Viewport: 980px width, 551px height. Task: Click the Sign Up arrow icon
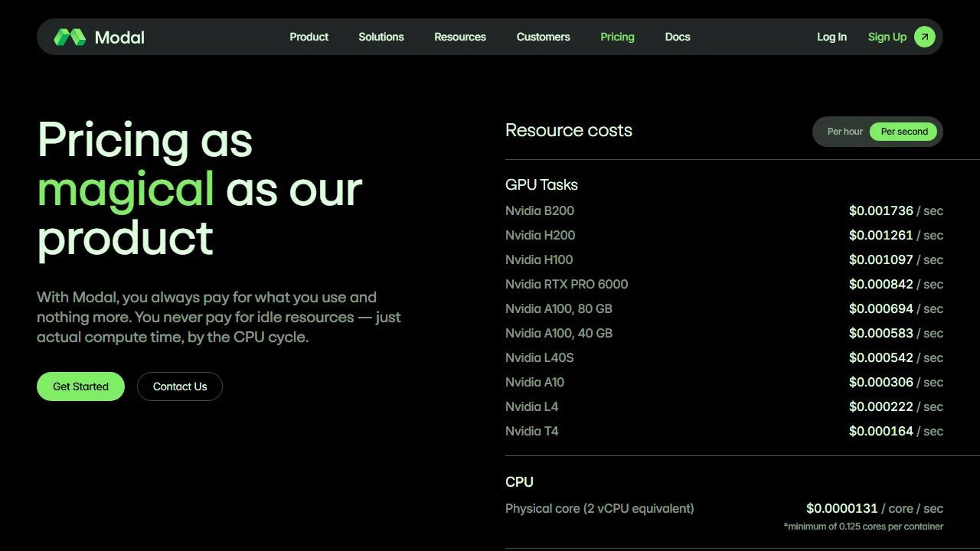point(925,37)
